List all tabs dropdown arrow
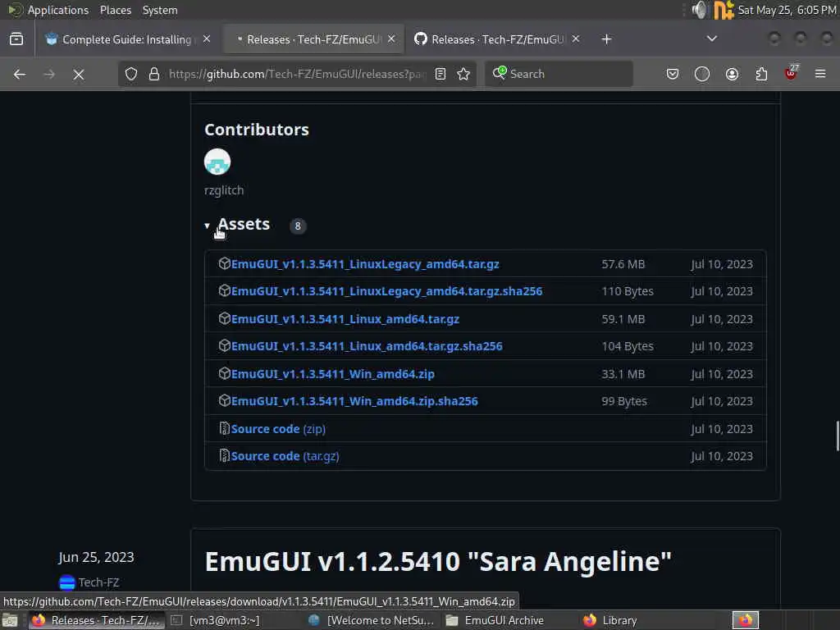The width and height of the screenshot is (840, 630). coord(712,39)
